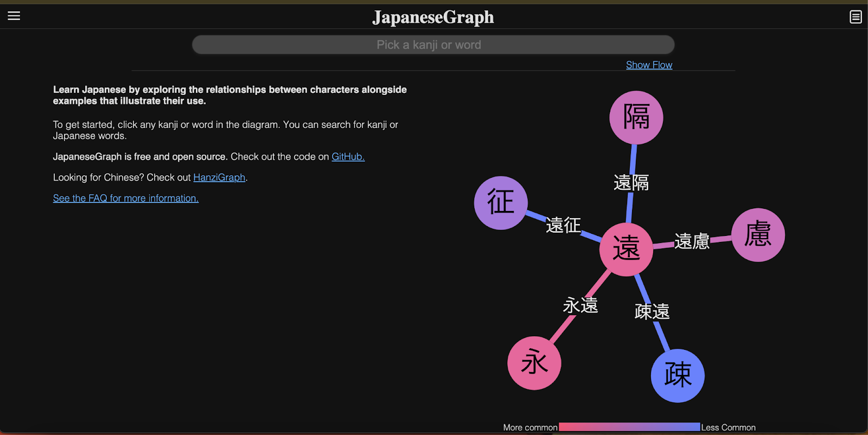Click the word label 永遠
This screenshot has height=435, width=868.
tap(580, 305)
